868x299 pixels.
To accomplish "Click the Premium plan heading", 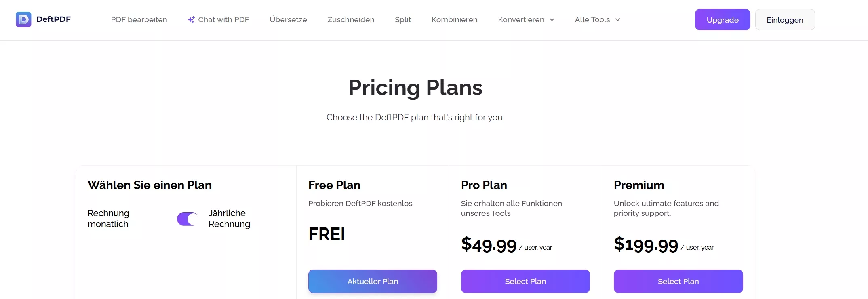I will click(638, 185).
